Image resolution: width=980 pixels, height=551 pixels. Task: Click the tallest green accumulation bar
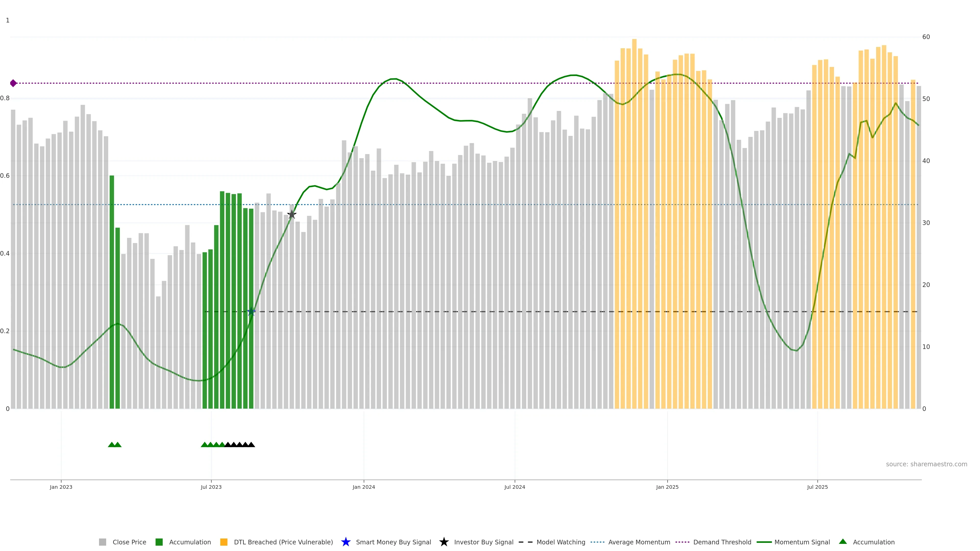(112, 293)
